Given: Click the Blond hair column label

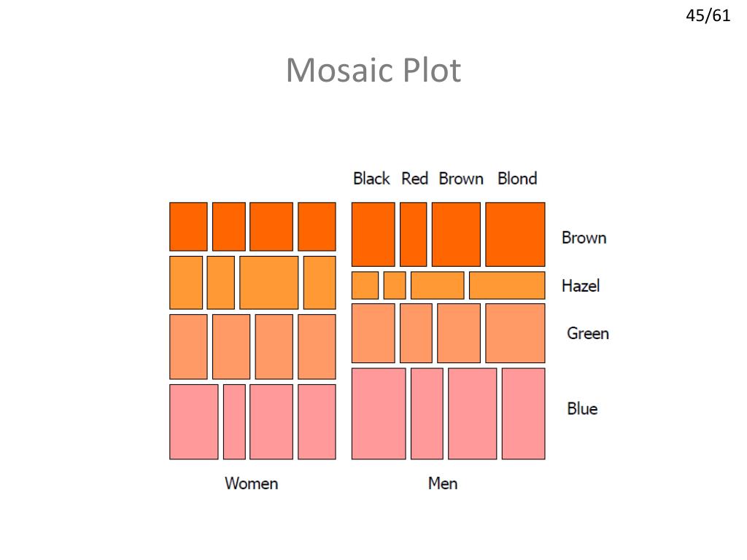Looking at the screenshot, I should 517,179.
